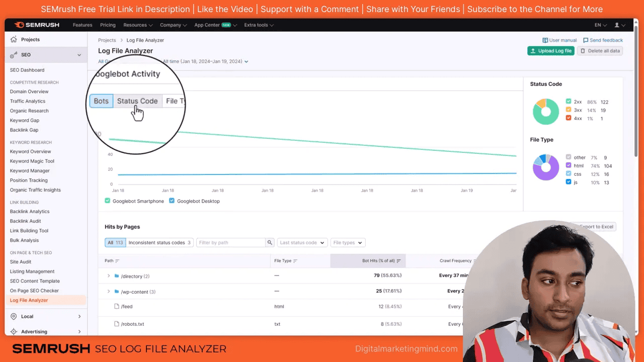This screenshot has width=644, height=362.
Task: Click the search magnifier in the path filter
Action: point(270,242)
